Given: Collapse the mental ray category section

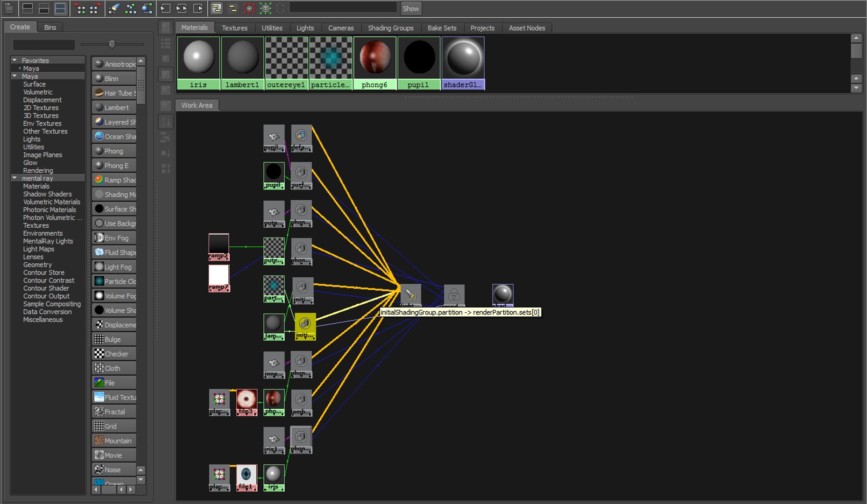Looking at the screenshot, I should point(14,178).
